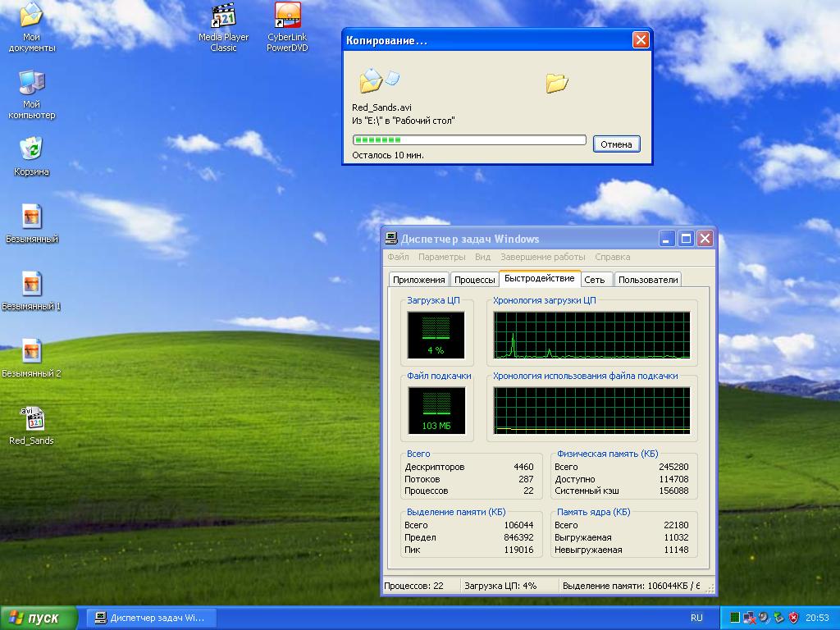Click the Системный кэш value 156088

click(673, 491)
